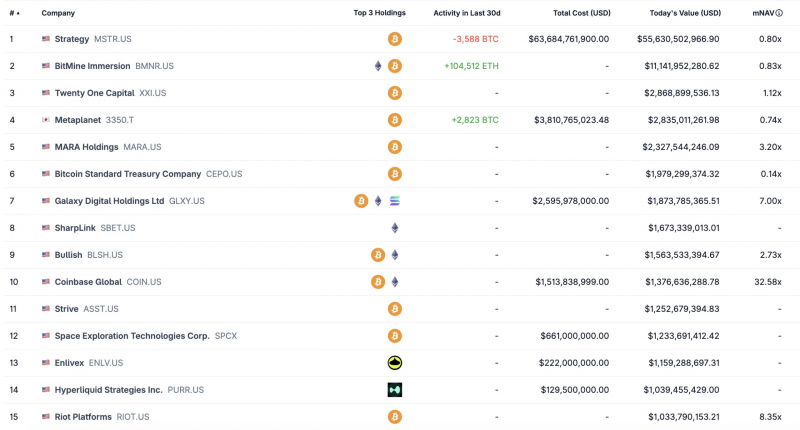Sort by Today's Value (USD) header
Screen dimensions: 800x430
point(685,13)
